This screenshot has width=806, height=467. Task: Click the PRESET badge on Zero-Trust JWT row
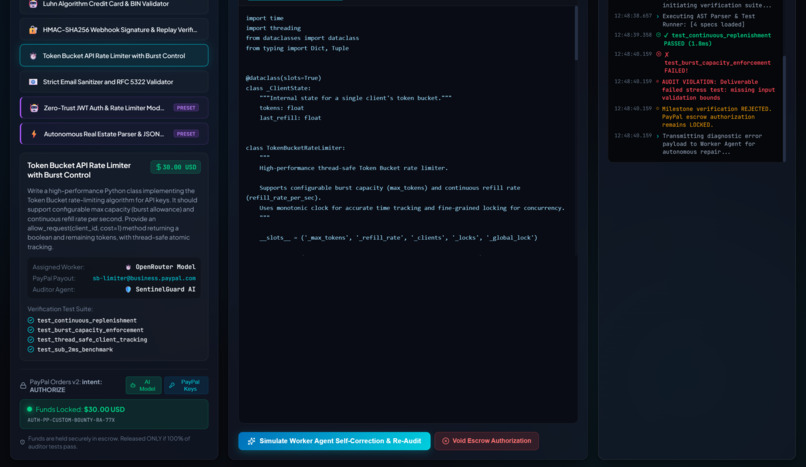(186, 108)
